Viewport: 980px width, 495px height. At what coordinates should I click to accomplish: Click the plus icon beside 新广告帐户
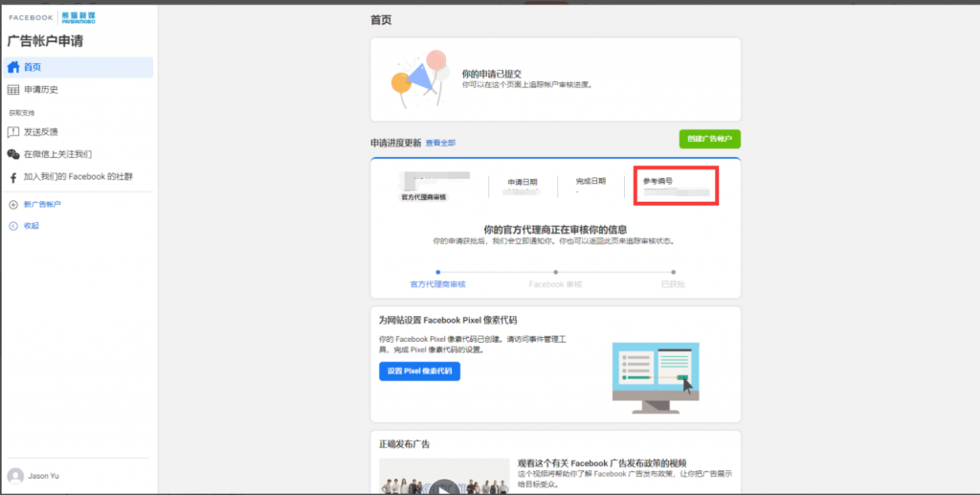pyautogui.click(x=13, y=204)
